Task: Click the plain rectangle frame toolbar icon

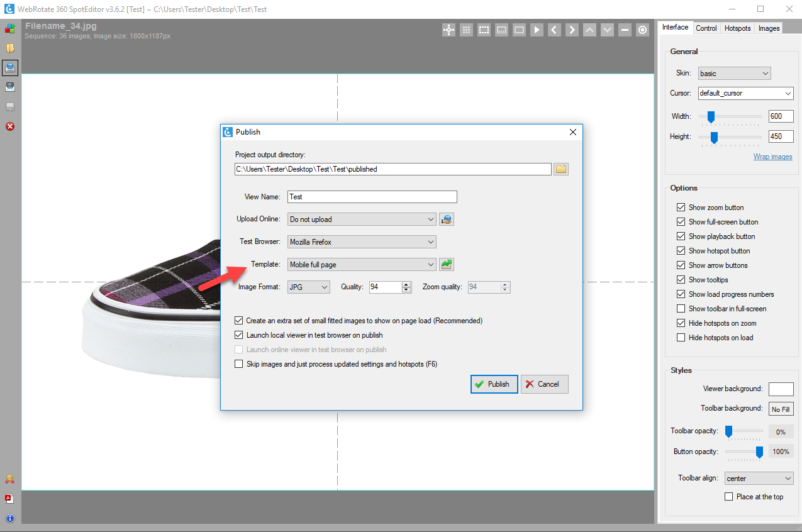Action: [519, 30]
